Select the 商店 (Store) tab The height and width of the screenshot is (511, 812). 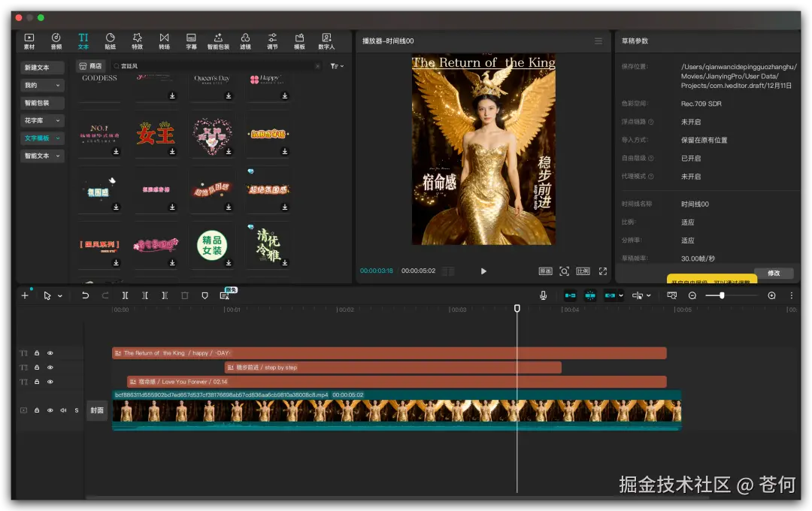90,66
